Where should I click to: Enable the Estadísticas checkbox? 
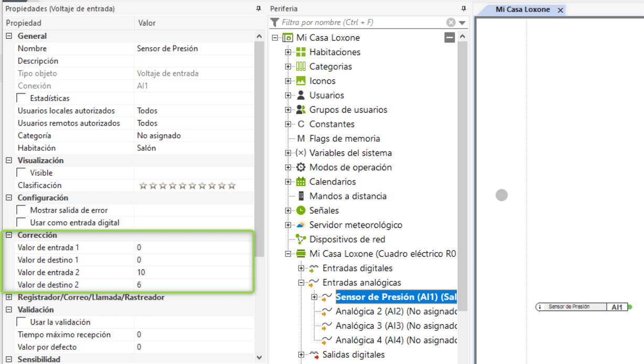tap(22, 98)
